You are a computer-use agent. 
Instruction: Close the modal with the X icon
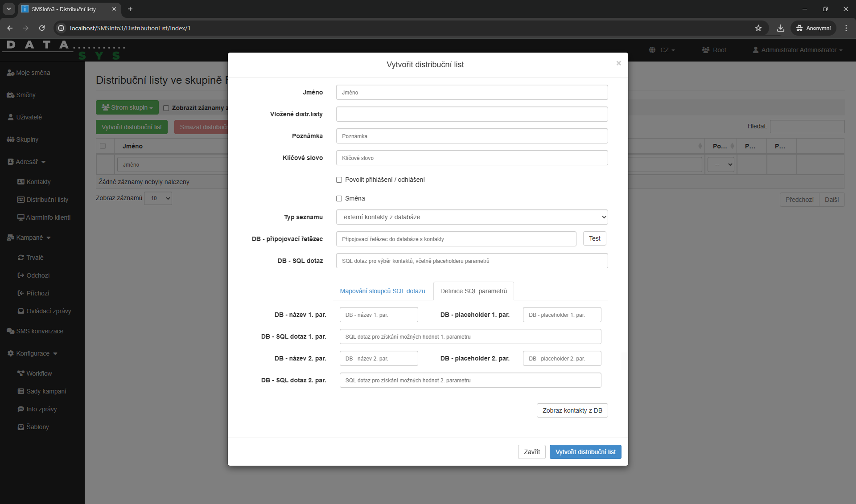point(618,63)
